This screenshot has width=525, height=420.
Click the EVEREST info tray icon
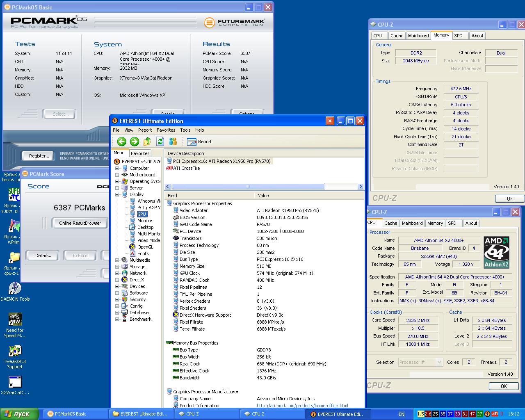[x=487, y=414]
